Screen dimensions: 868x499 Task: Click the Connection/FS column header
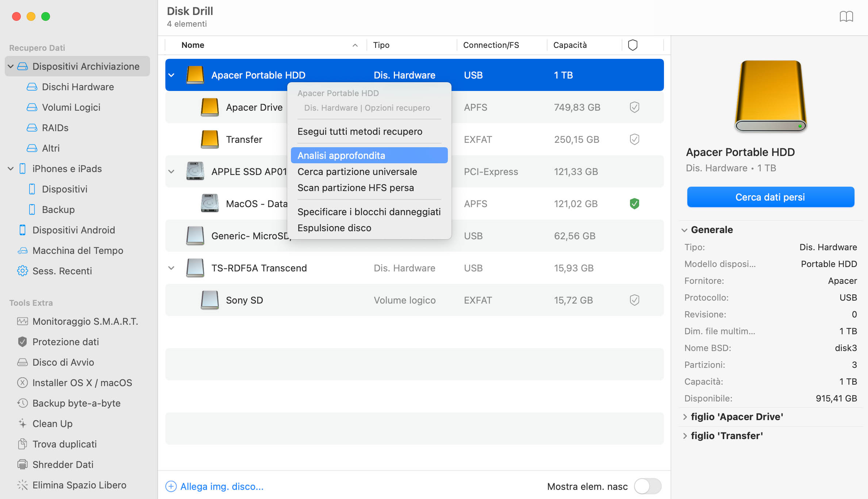coord(491,45)
